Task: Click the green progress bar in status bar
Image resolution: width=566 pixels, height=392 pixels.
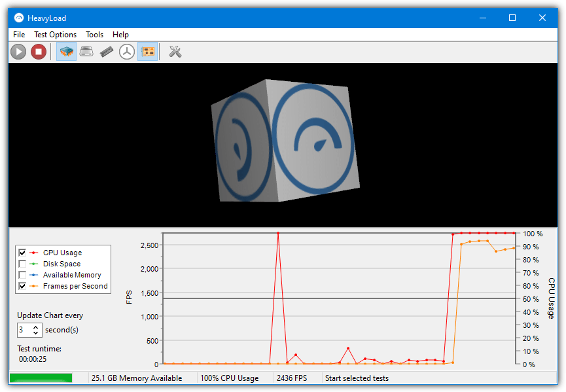Action: click(41, 378)
